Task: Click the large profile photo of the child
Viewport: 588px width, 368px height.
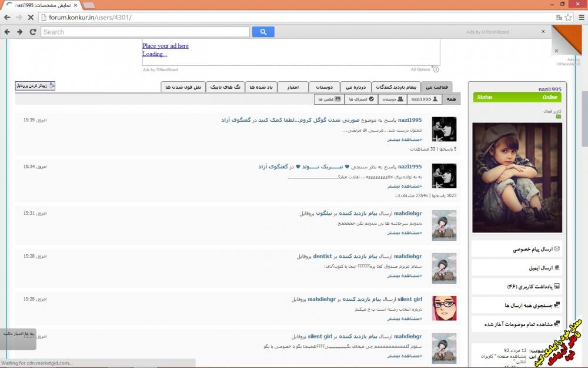Action: tap(517, 178)
